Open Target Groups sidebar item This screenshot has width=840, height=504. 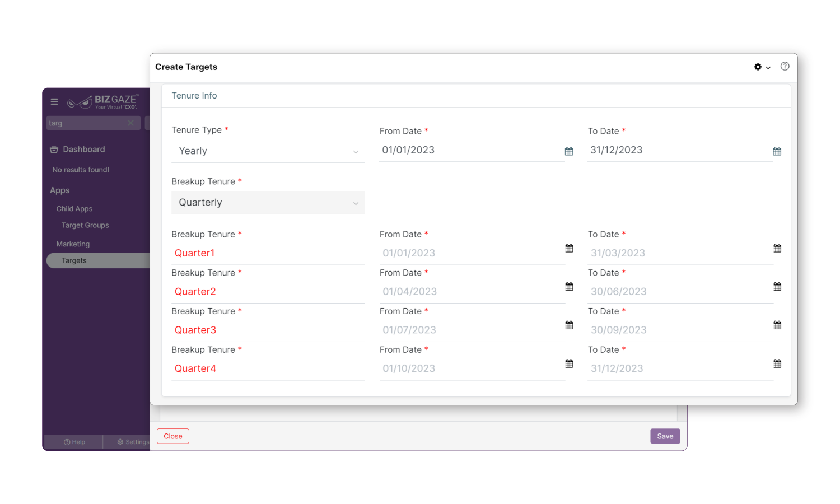tap(85, 225)
